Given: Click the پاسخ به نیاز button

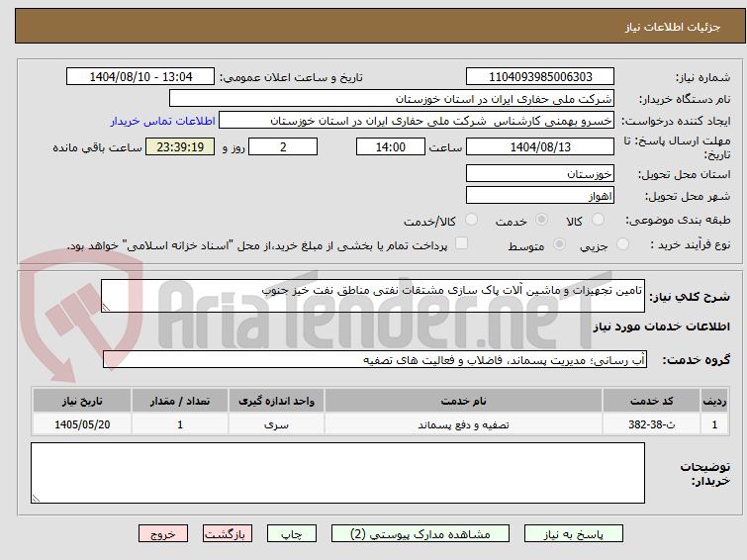Looking at the screenshot, I should pos(574,534).
